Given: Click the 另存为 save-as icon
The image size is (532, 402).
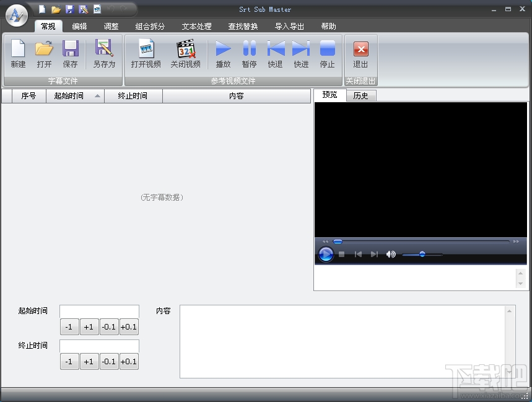Looking at the screenshot, I should point(104,53).
